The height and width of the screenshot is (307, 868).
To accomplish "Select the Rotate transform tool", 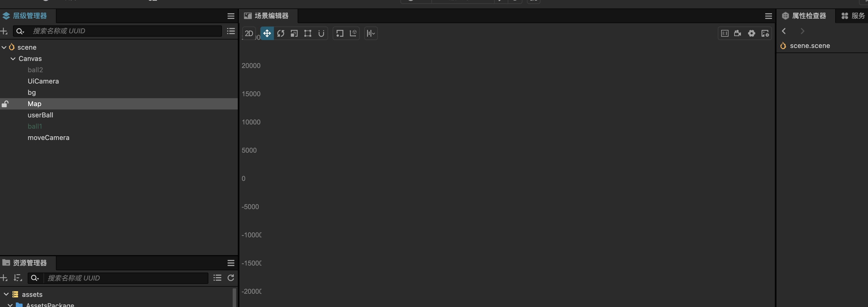I will coord(281,33).
